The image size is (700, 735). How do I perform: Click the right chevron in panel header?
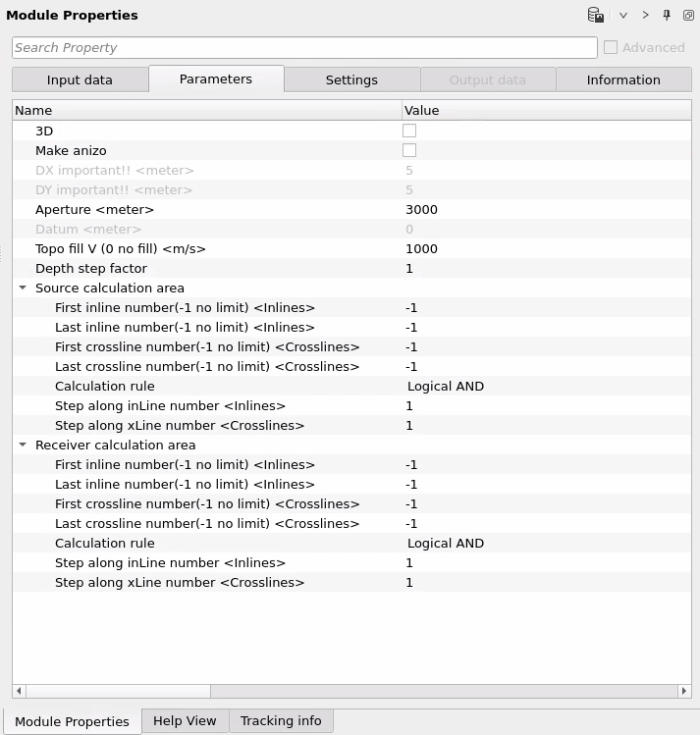646,15
